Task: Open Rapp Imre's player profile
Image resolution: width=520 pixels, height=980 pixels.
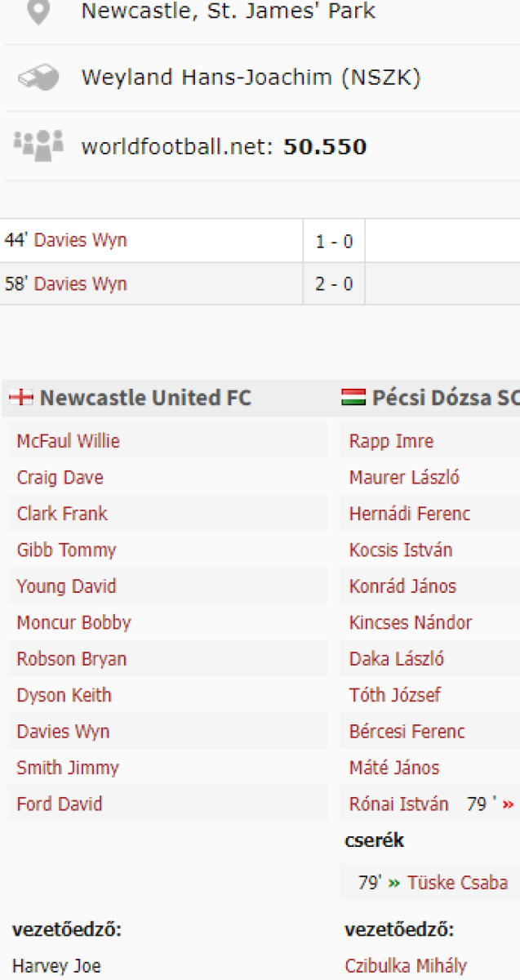Action: 391,442
